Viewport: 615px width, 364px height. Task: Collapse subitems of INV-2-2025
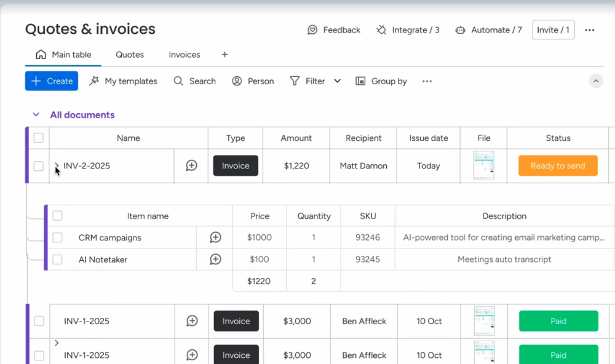[57, 165]
